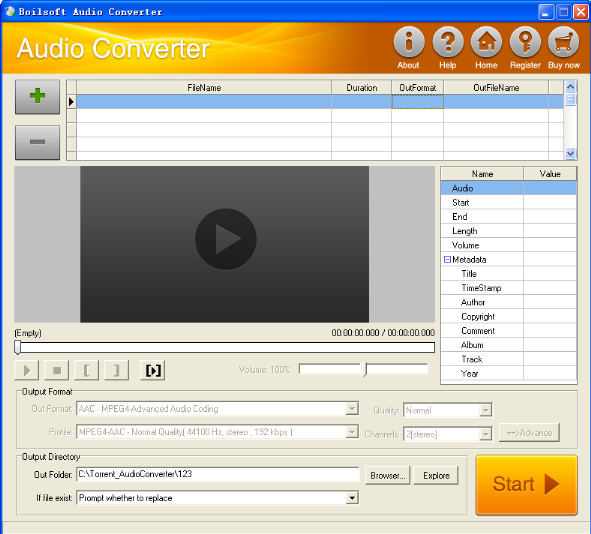Click the Explore button
The image size is (591, 534).
[436, 476]
